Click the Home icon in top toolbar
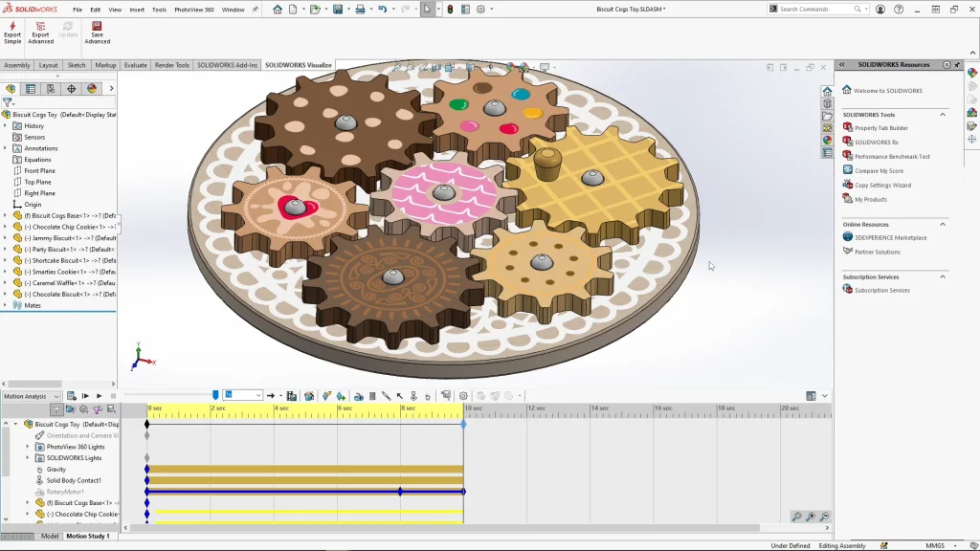980x551 pixels. click(x=278, y=10)
